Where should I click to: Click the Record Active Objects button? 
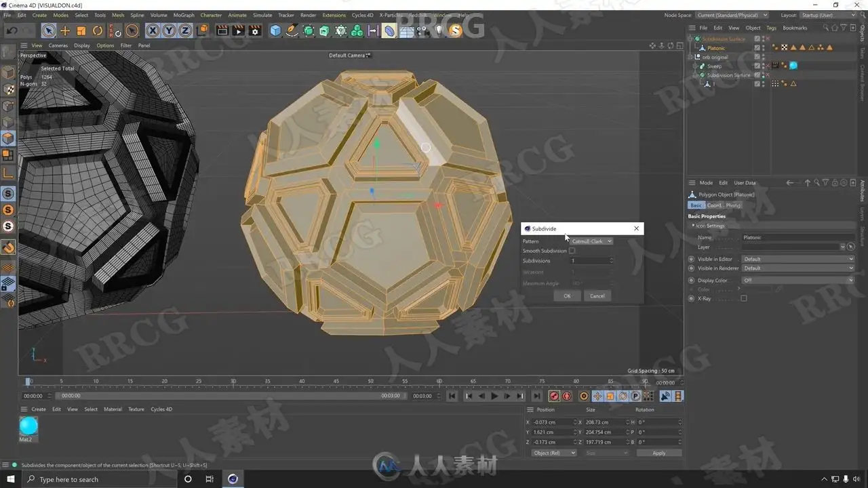[x=554, y=396]
